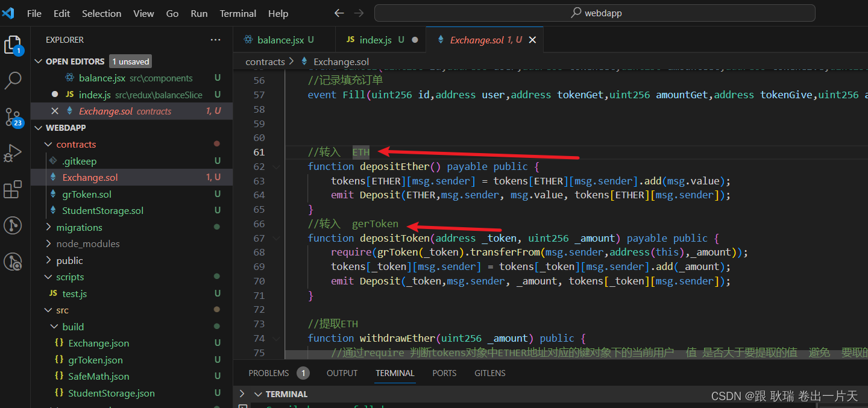Open StudentStorage.json file
The height and width of the screenshot is (408, 868).
click(x=131, y=393)
